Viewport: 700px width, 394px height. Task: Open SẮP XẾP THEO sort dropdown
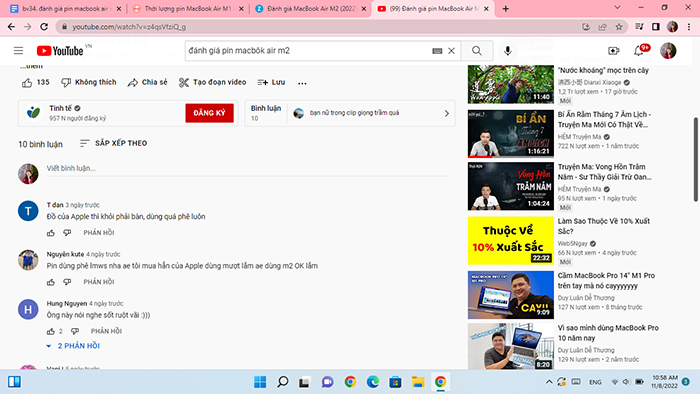click(x=113, y=143)
